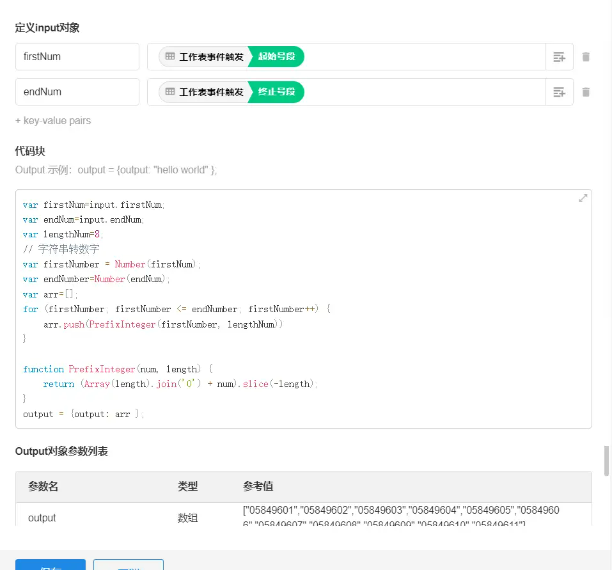Open field selector for firstNum row
Viewport: 612px width, 570px height.
tap(559, 57)
